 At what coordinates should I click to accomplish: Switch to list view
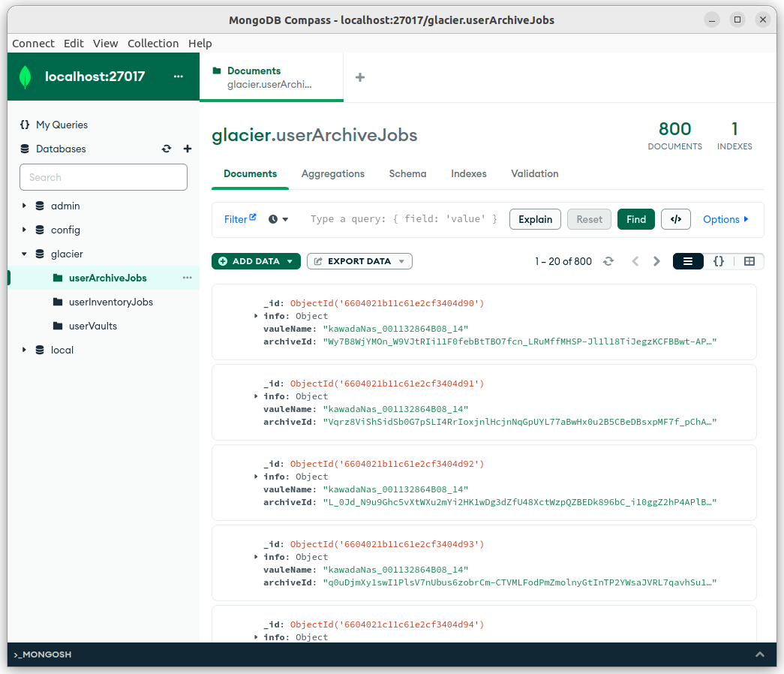(687, 261)
